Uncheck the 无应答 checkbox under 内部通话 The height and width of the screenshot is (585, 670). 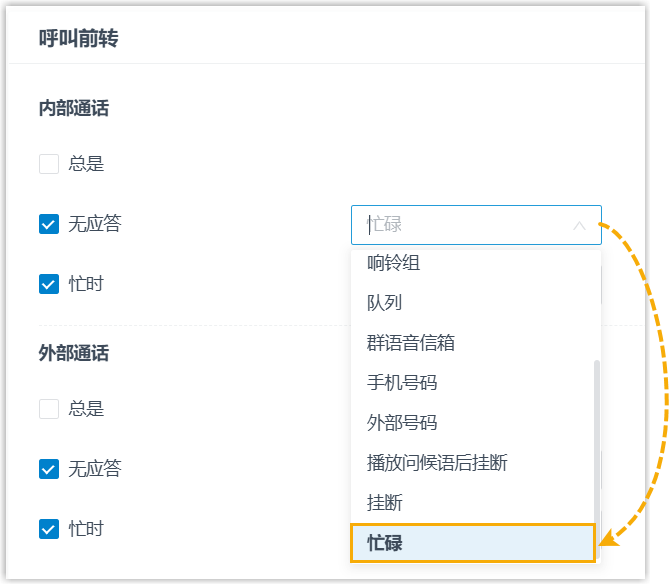(49, 224)
